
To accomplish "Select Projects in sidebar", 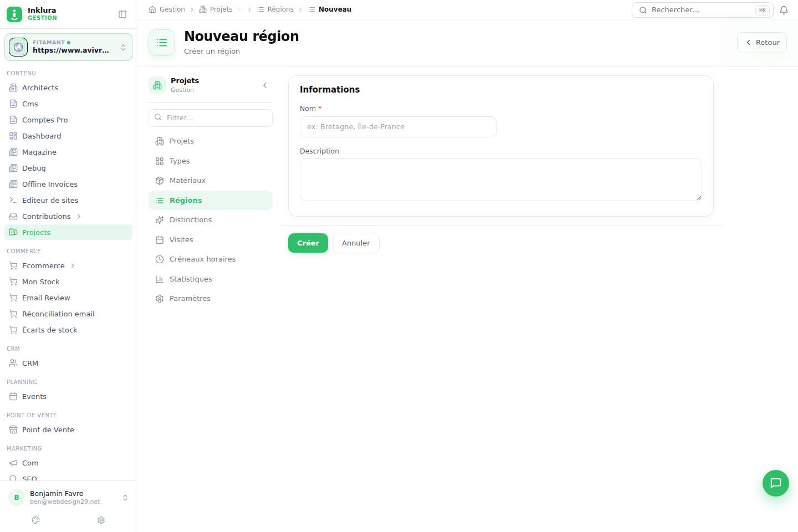I will 69,233.
